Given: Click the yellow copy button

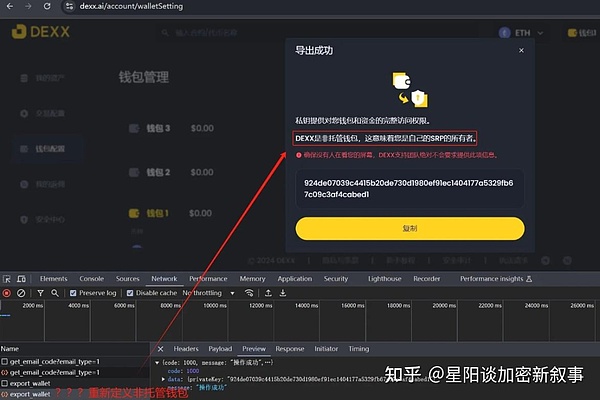Looking at the screenshot, I should [x=410, y=229].
